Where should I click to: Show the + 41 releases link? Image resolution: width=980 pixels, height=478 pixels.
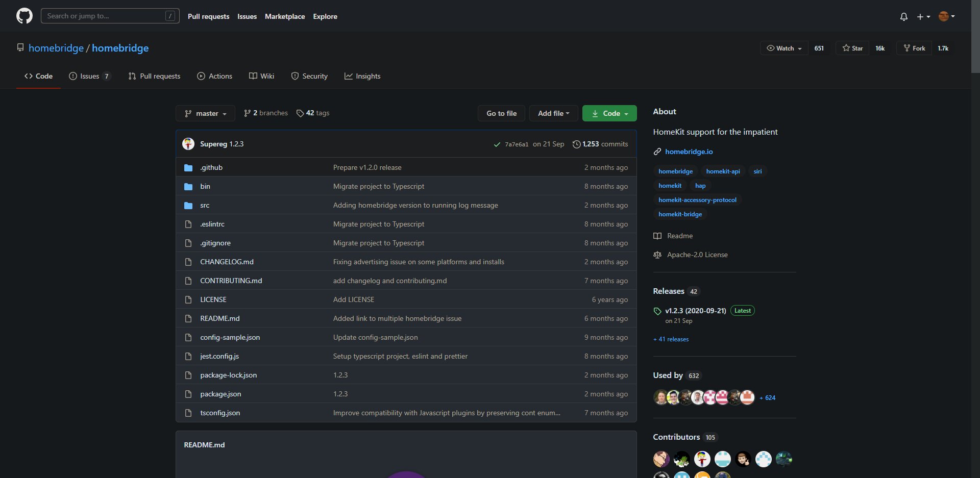[671, 339]
